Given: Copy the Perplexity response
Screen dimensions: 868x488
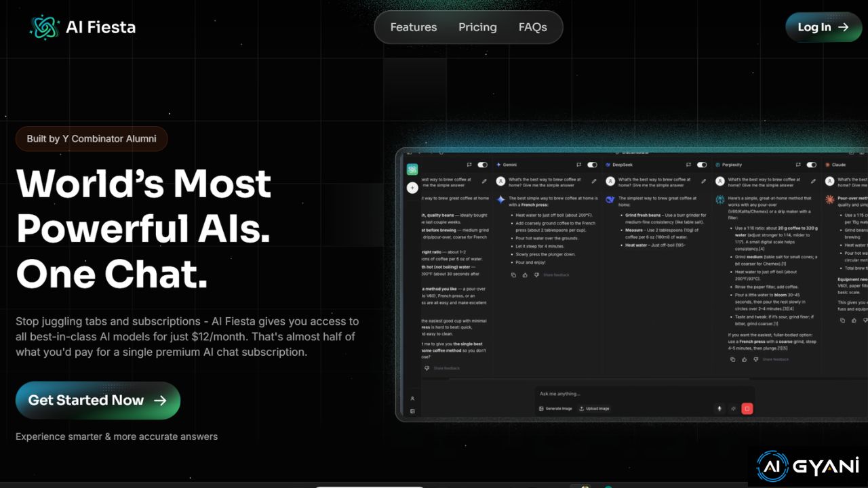Looking at the screenshot, I should pos(733,359).
